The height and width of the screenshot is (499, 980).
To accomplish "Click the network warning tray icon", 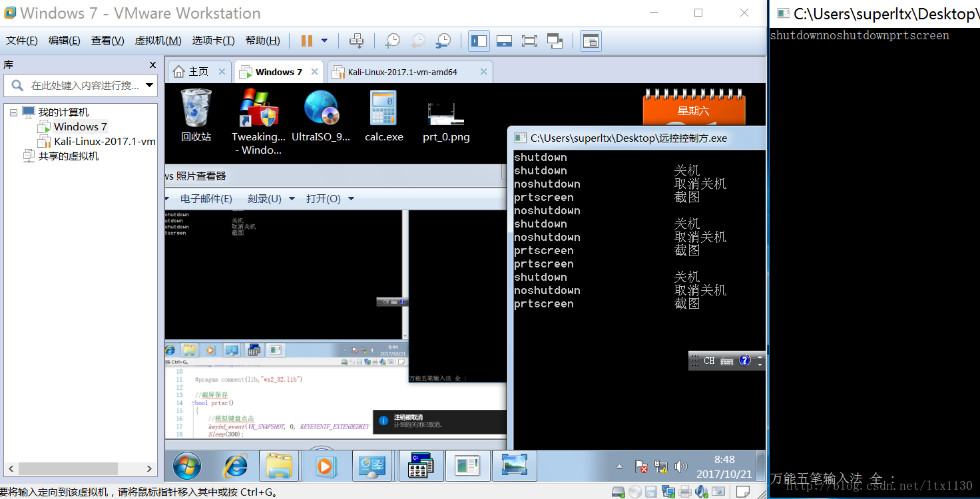I will 661,466.
